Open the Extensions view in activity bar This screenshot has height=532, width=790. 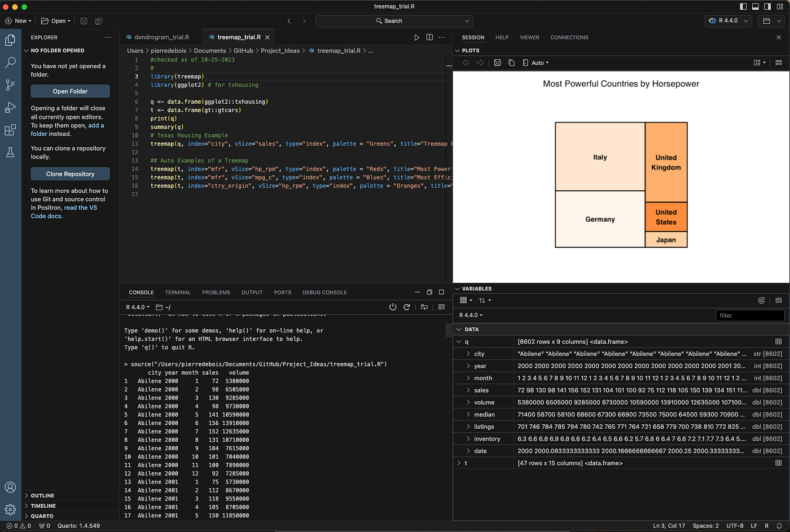[10, 130]
